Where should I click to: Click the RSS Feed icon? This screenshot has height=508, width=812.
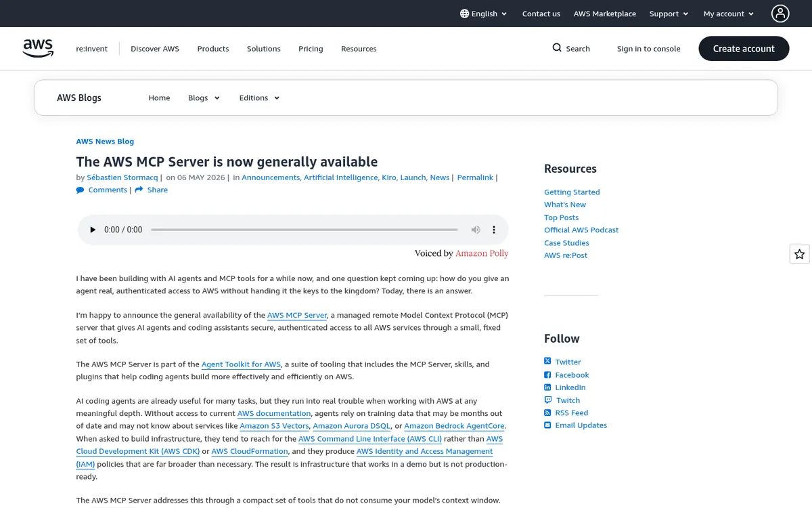tap(547, 412)
